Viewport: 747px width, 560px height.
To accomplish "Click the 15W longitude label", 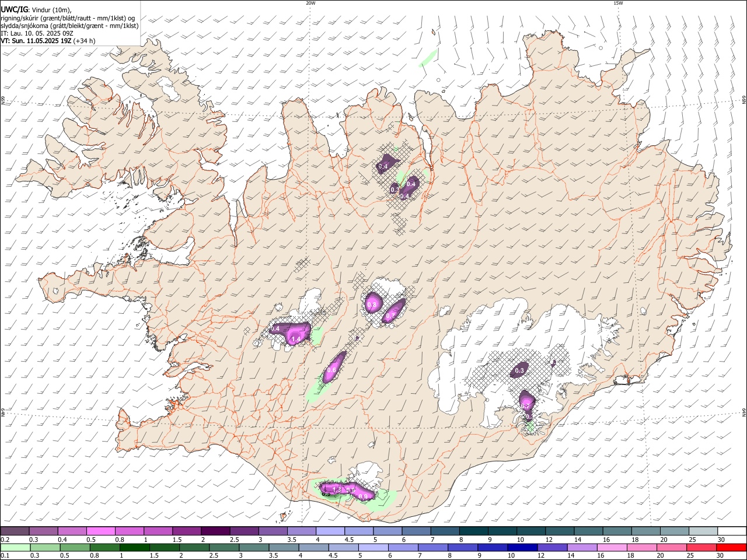I will (618, 3).
